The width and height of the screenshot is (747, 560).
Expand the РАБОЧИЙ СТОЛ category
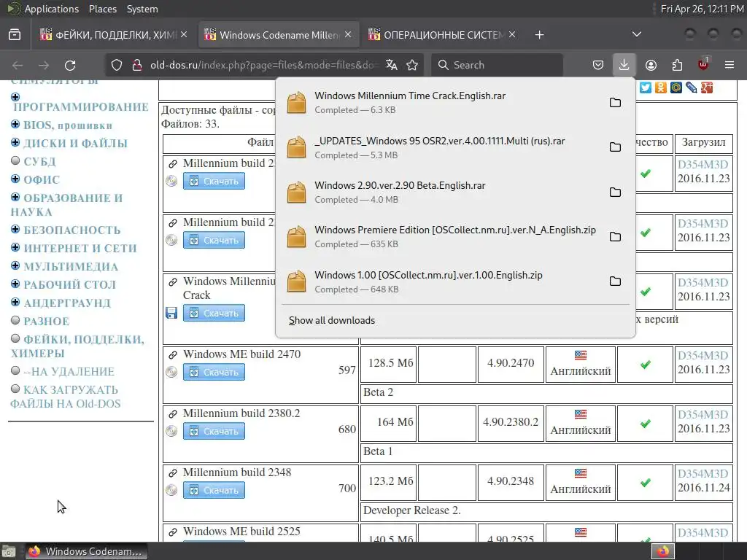tap(15, 284)
